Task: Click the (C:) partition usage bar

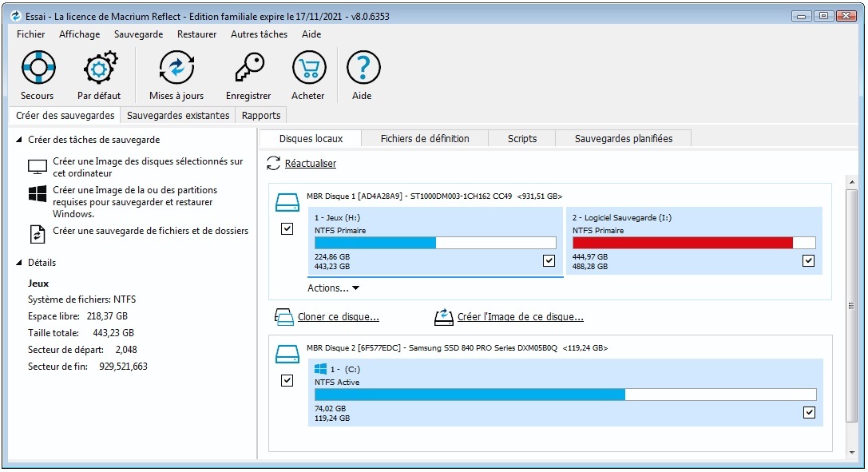Action: pyautogui.click(x=565, y=395)
